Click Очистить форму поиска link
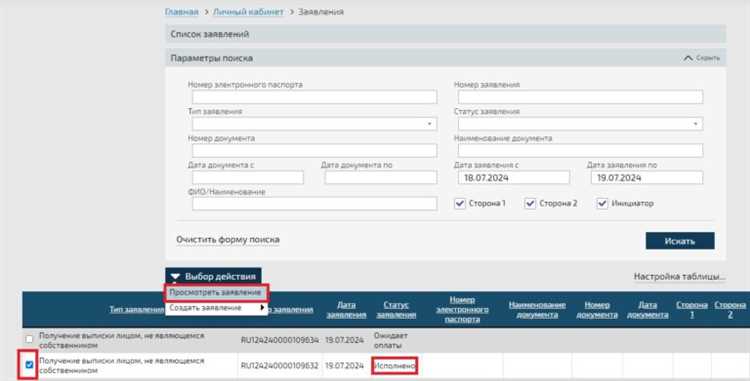 (228, 239)
